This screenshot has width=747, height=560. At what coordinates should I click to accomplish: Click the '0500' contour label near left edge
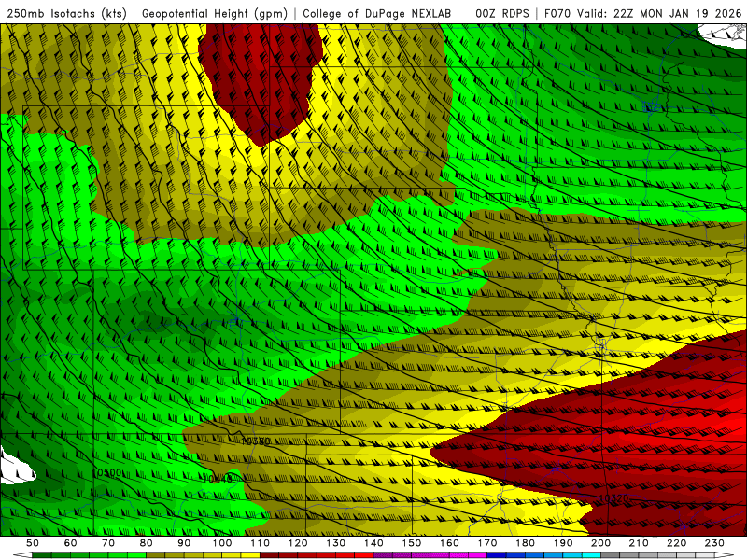109,473
